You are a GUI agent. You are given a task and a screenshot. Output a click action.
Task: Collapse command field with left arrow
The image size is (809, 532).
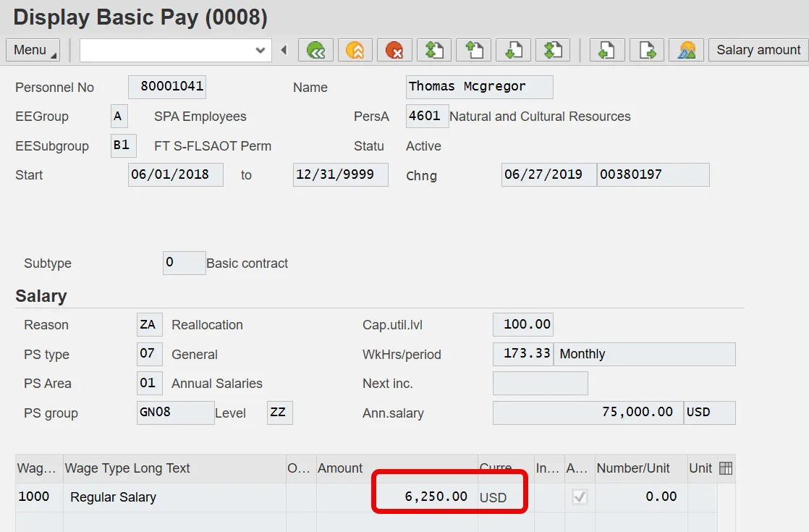284,50
